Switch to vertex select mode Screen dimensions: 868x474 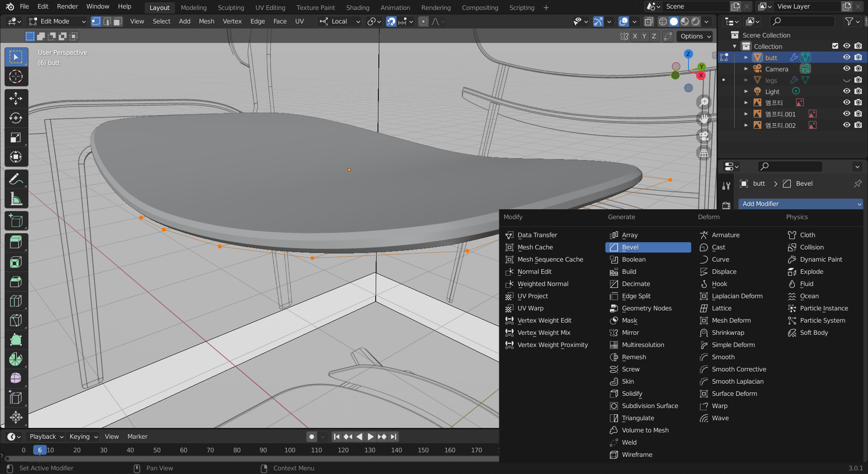pyautogui.click(x=96, y=21)
